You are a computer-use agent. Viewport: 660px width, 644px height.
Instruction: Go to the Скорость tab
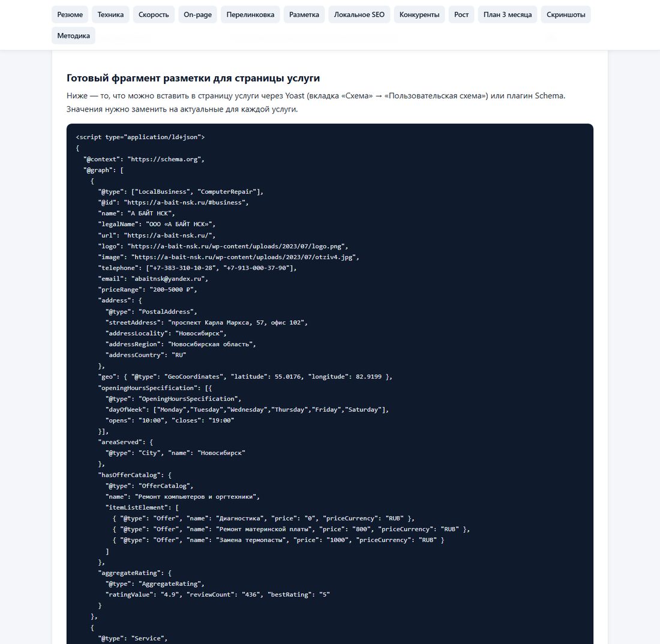pyautogui.click(x=154, y=15)
